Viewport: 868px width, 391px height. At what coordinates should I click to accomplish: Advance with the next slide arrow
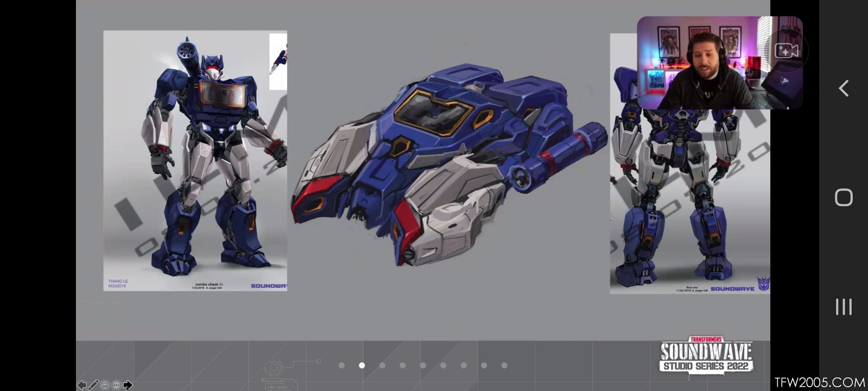[127, 385]
